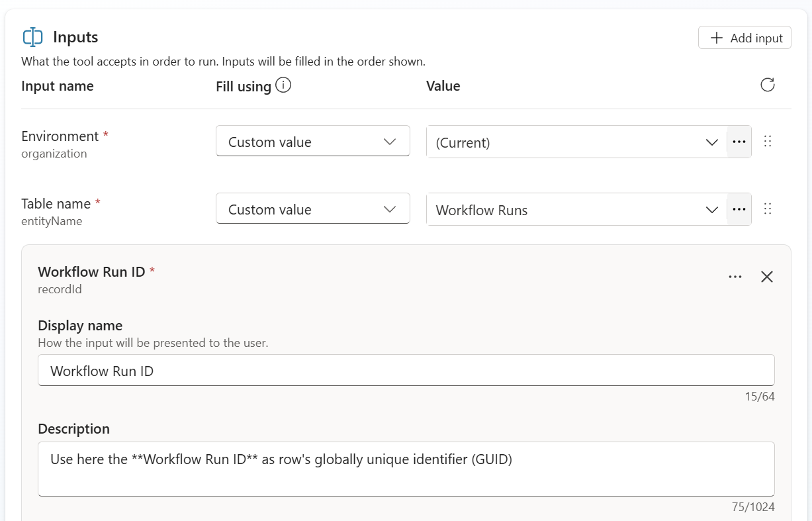
Task: Click the Workflow Run ID panel heading
Action: pyautogui.click(x=92, y=272)
